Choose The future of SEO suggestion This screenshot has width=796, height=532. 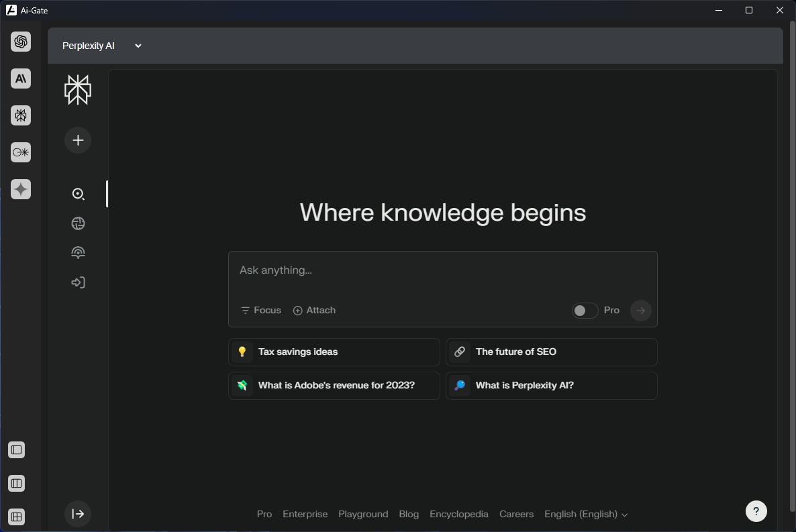tap(551, 352)
